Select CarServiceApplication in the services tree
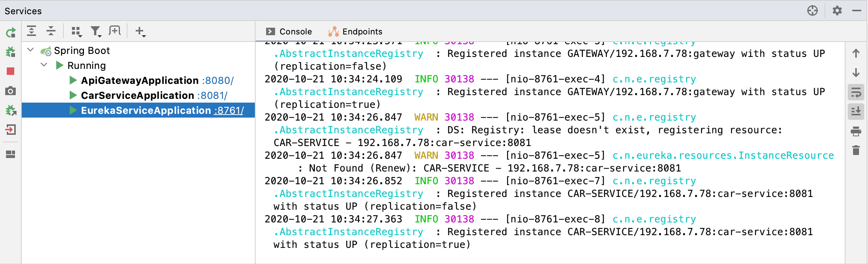868x264 pixels. pyautogui.click(x=137, y=95)
